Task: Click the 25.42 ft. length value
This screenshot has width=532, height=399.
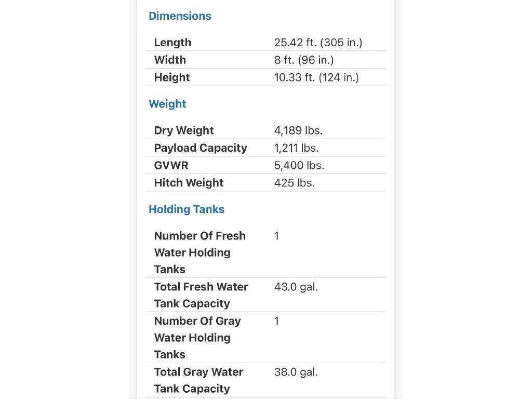Action: point(318,43)
